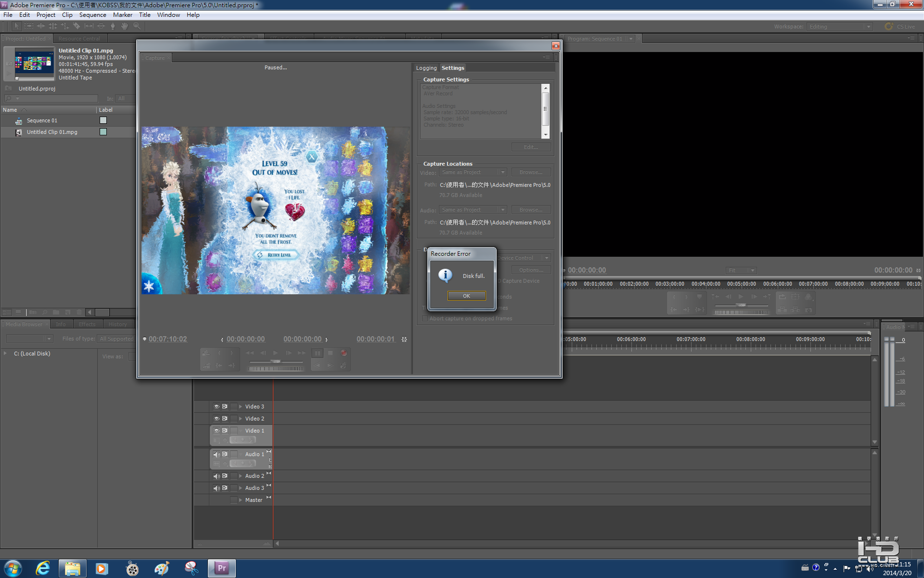
Task: Click the Pause button in Capture transport
Action: [318, 353]
